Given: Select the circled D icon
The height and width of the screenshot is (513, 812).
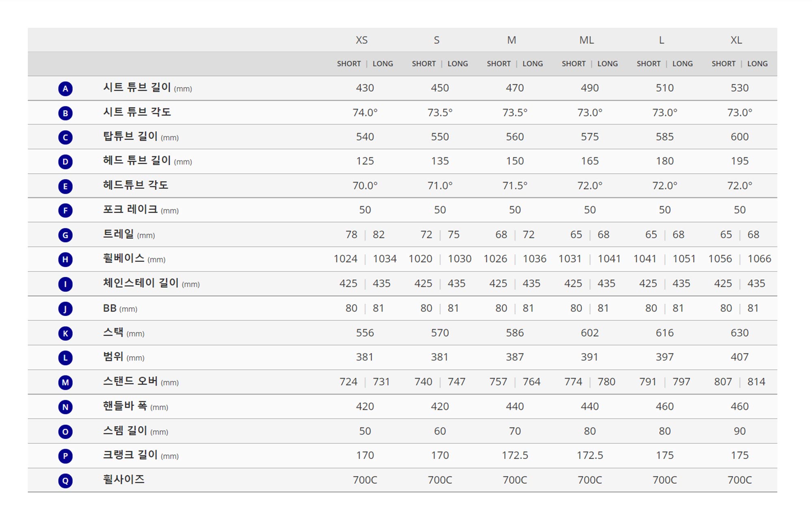Looking at the screenshot, I should [x=65, y=162].
